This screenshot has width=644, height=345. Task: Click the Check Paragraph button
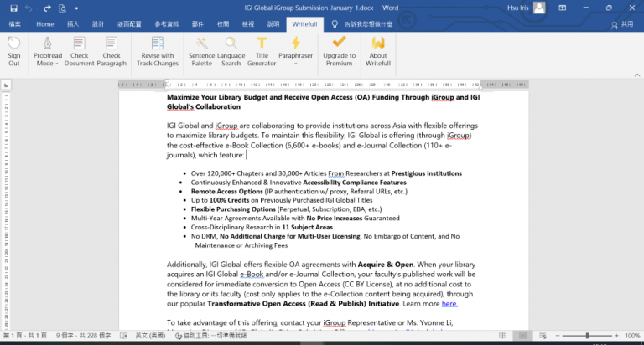click(112, 51)
